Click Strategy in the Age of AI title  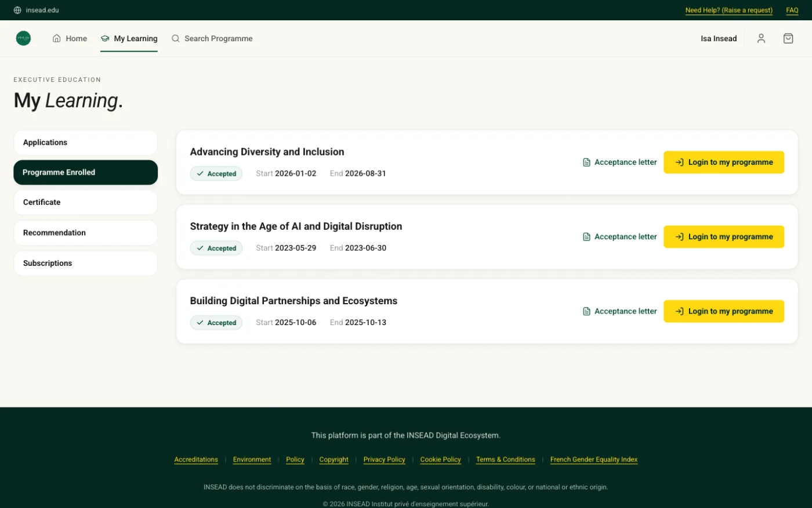click(x=296, y=226)
